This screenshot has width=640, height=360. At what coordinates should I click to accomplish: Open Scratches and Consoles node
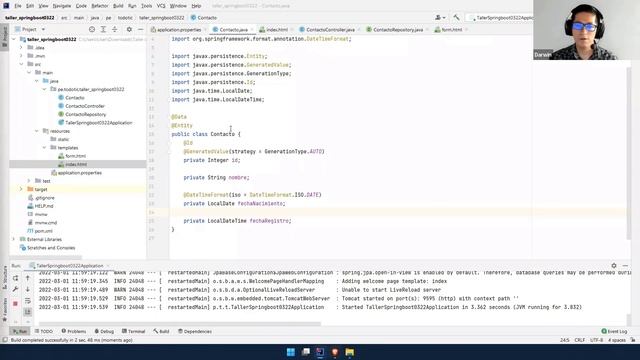tap(51, 248)
